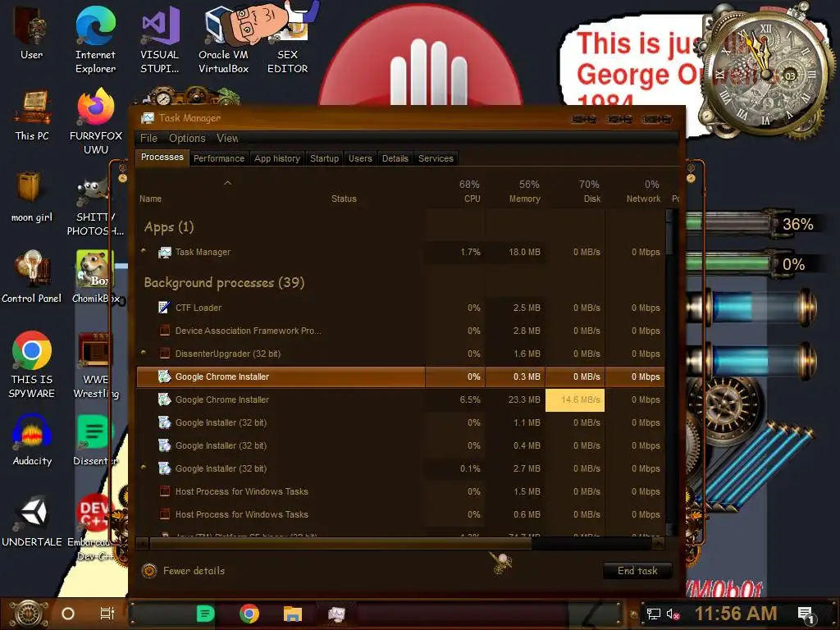
Task: Expand Google Installer (32 bit) 2.7 MB row
Action: click(143, 467)
